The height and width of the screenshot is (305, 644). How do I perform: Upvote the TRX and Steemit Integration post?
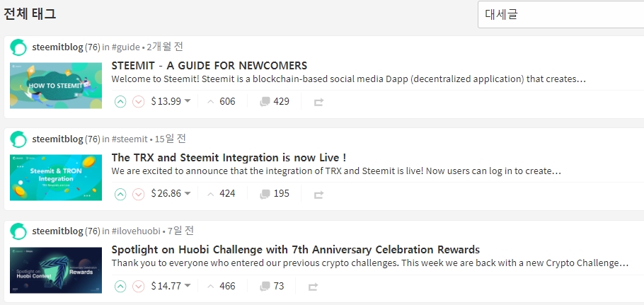point(120,194)
